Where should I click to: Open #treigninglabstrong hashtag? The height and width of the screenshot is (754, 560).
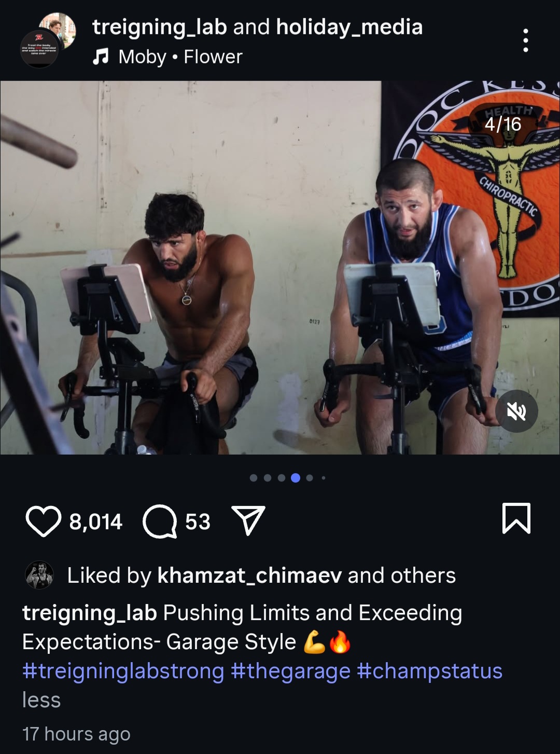[x=123, y=671]
